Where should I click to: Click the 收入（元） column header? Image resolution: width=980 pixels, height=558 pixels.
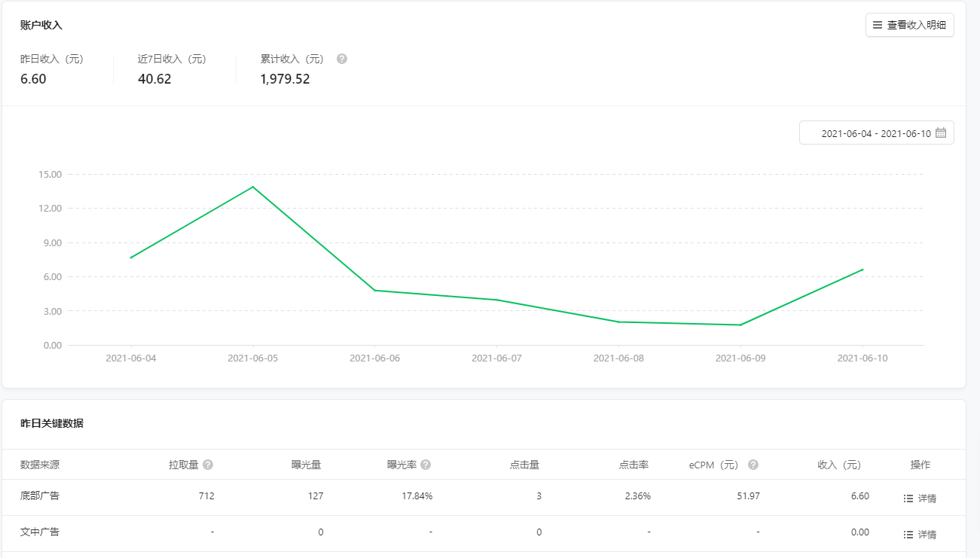coord(838,465)
